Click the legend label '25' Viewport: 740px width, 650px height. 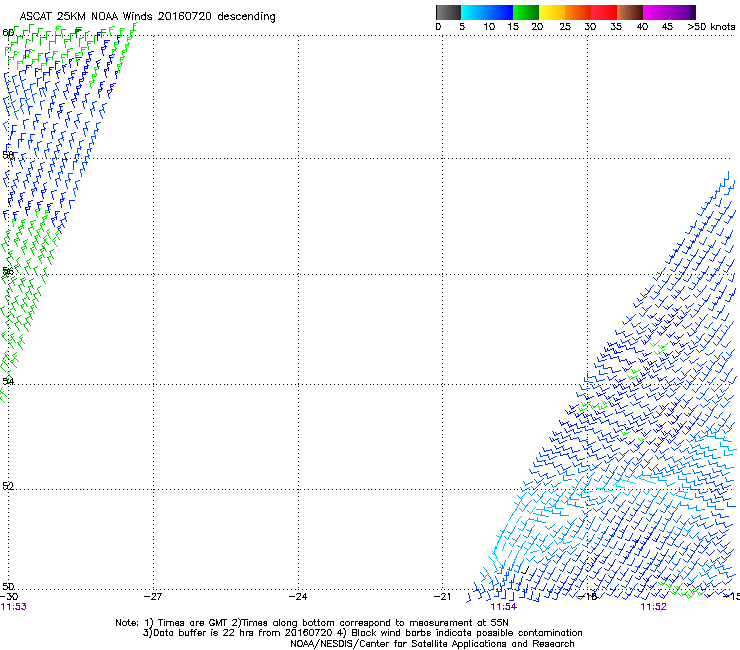click(565, 27)
